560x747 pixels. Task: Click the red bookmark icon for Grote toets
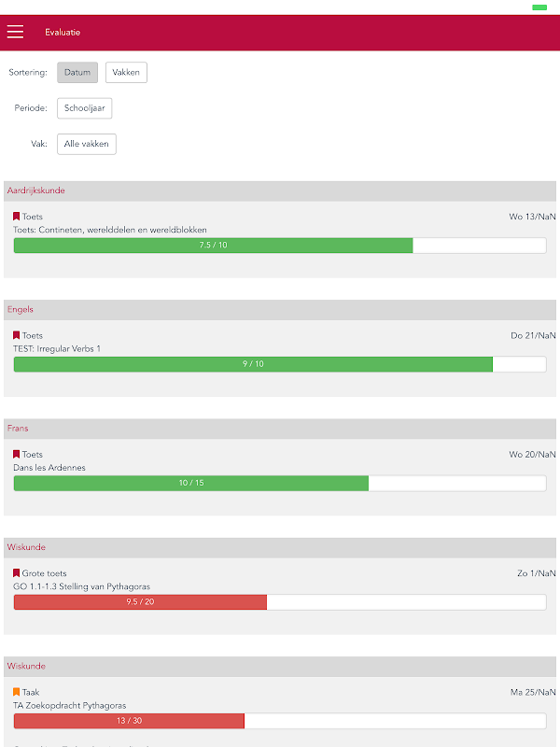(17, 573)
